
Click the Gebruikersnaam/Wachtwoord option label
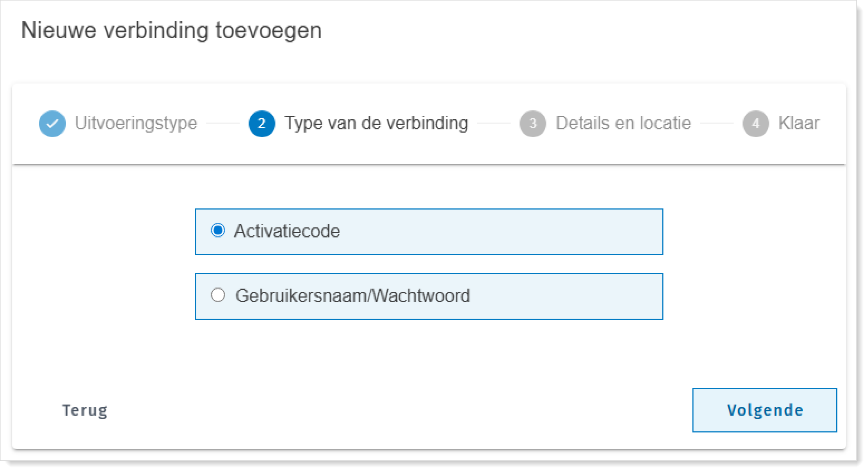(353, 296)
